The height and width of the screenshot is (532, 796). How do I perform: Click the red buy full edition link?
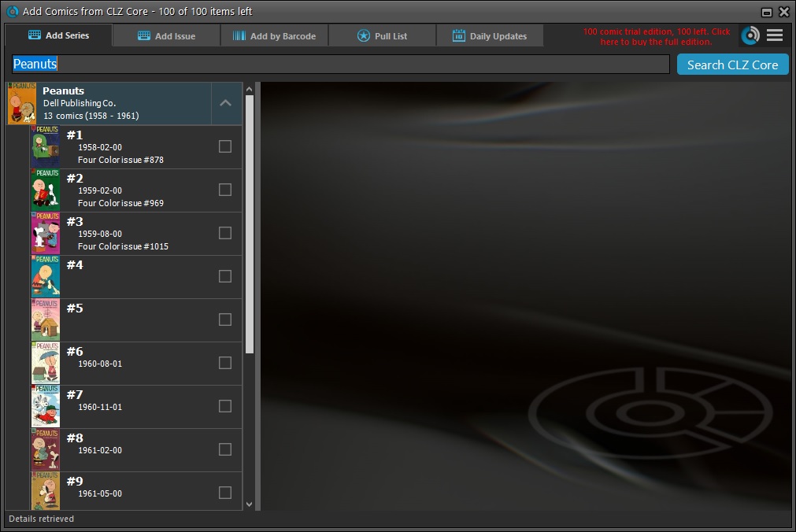(656, 36)
